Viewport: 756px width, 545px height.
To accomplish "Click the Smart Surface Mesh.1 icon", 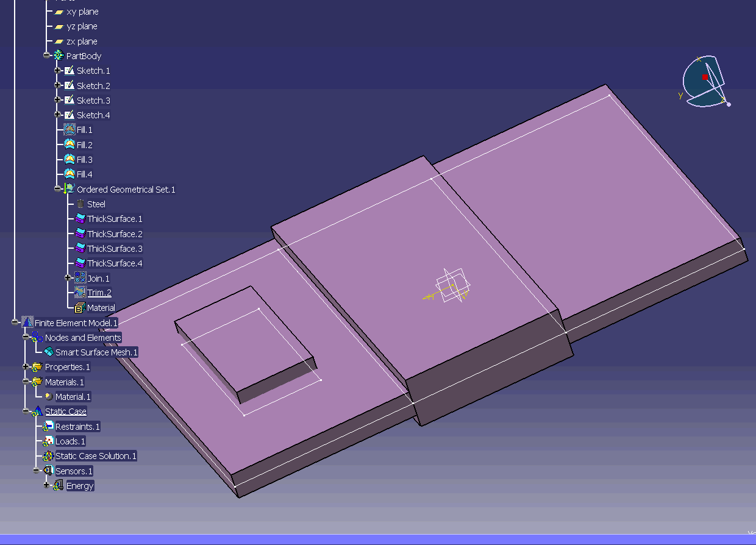I will (49, 352).
